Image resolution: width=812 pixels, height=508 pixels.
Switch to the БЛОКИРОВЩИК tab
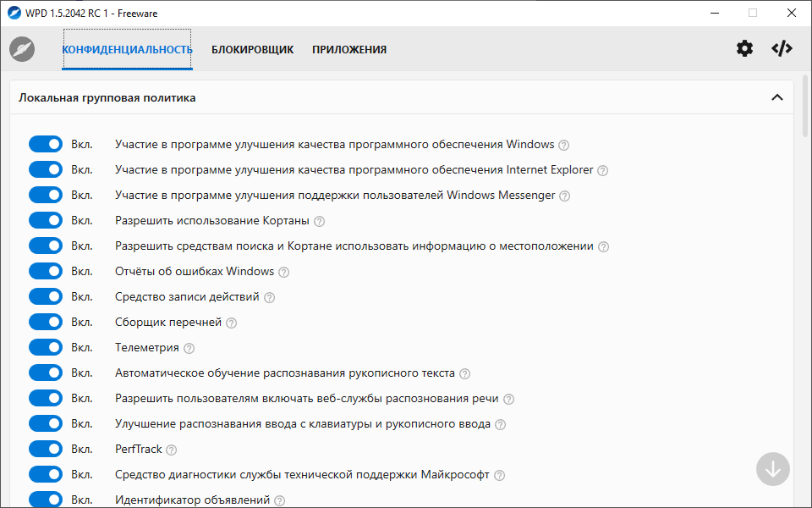252,50
